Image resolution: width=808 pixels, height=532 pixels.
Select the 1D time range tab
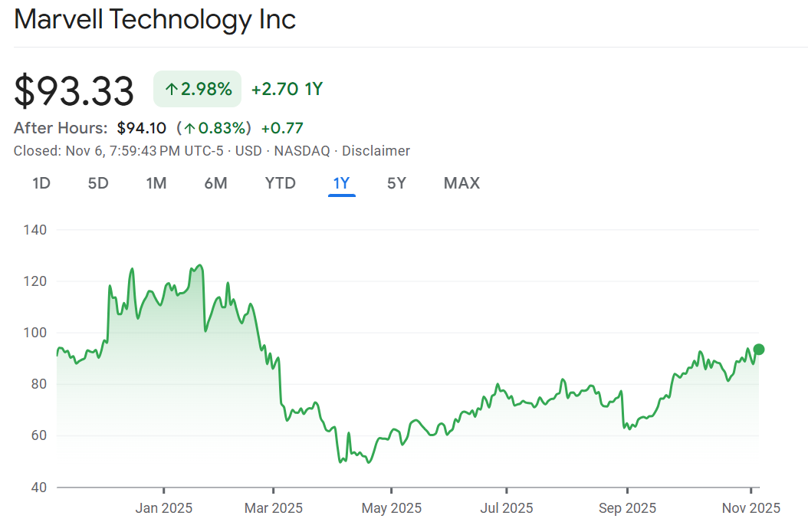[41, 183]
